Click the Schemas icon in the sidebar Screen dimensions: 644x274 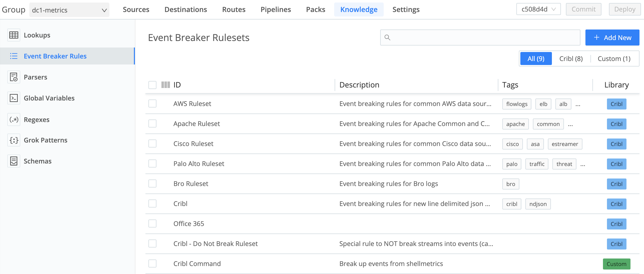point(14,161)
